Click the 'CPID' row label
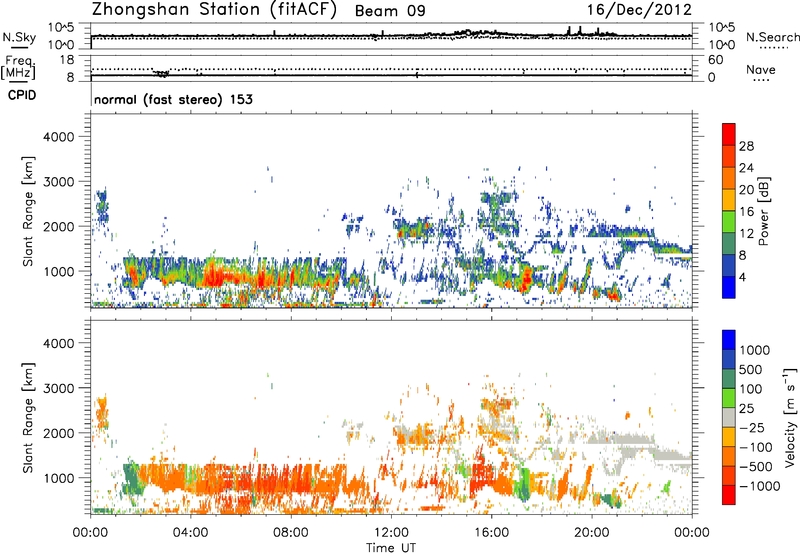 (22, 95)
